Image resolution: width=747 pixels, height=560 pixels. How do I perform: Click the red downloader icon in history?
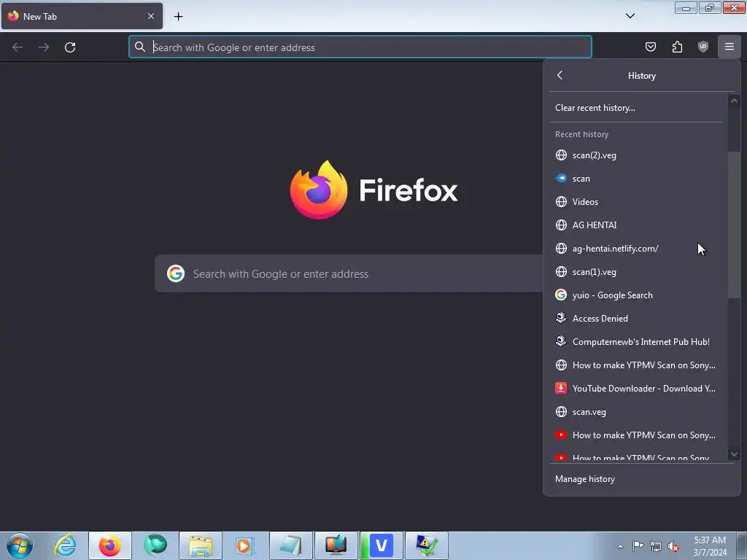pyautogui.click(x=561, y=388)
